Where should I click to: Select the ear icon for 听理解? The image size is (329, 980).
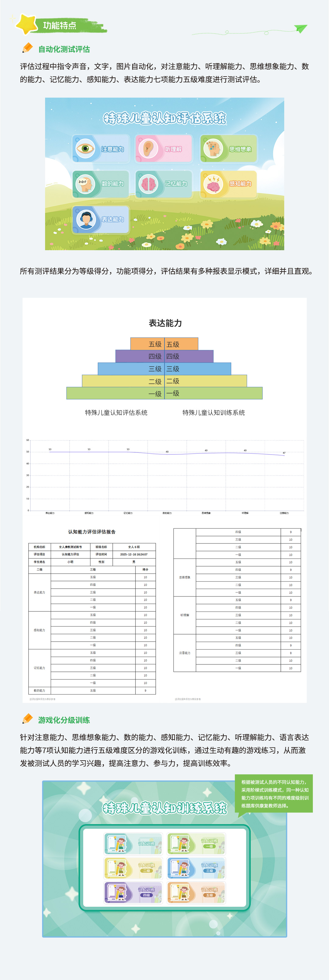pos(149,148)
